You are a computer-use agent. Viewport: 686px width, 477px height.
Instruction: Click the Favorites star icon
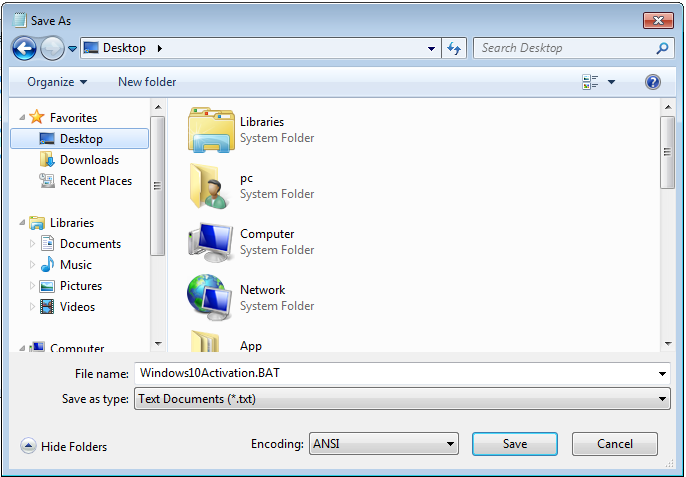click(x=37, y=117)
